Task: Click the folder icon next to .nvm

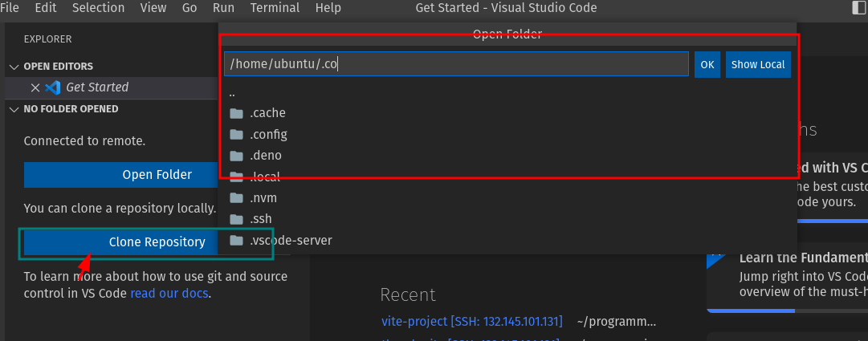Action: [x=237, y=198]
